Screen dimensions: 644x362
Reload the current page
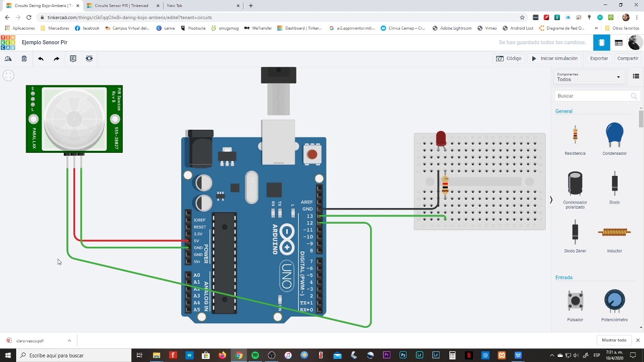(x=29, y=17)
